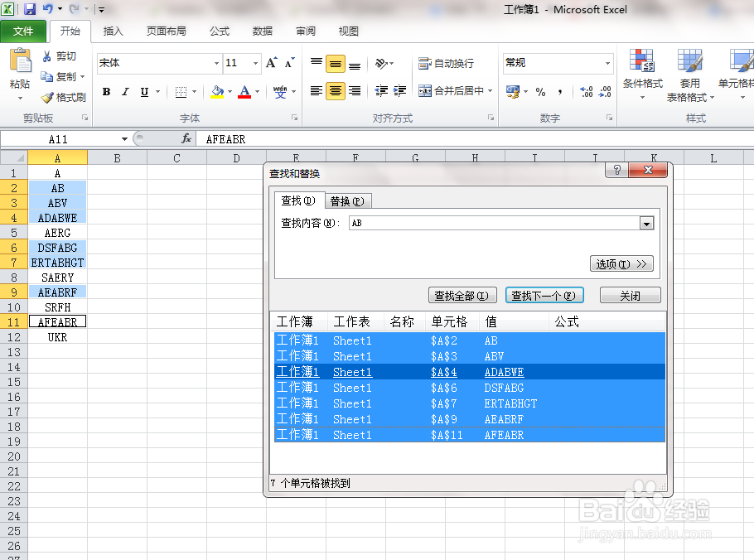Screen dimensions: 754x560
Task: Click 合并后居中 merge and center
Action: click(x=451, y=90)
